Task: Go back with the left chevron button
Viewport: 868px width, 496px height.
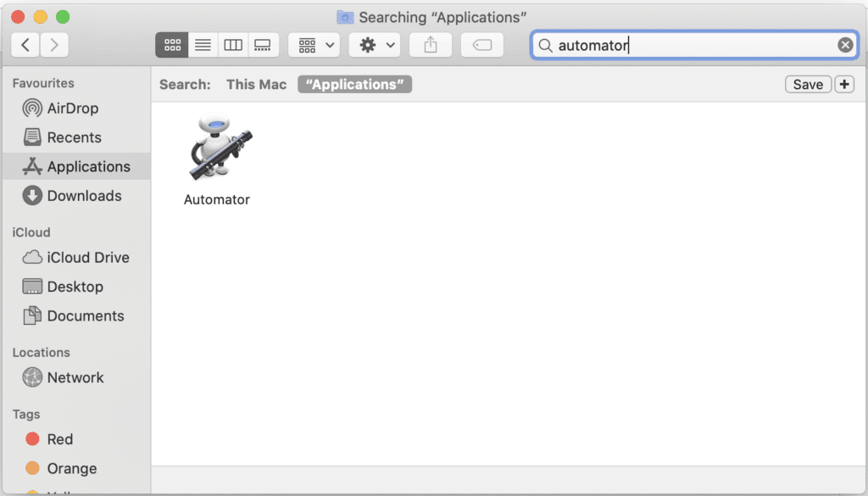Action: click(25, 45)
